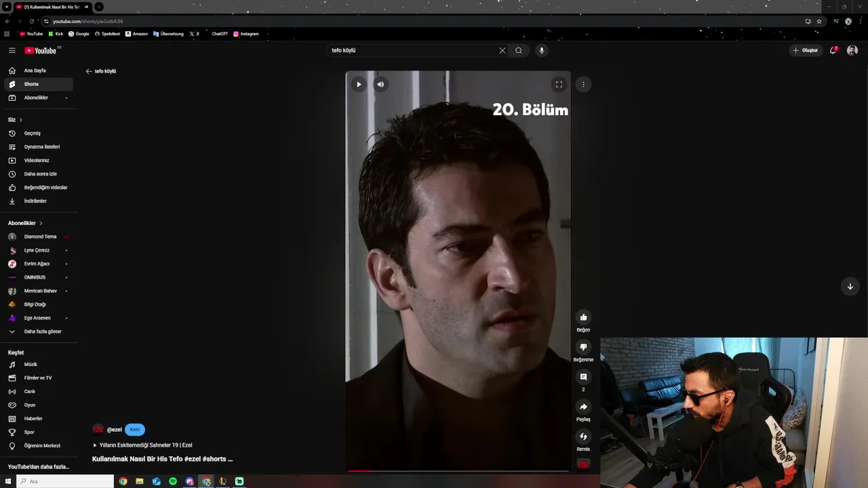Reload the browser page
Image resolution: width=868 pixels, height=488 pixels.
31,21
